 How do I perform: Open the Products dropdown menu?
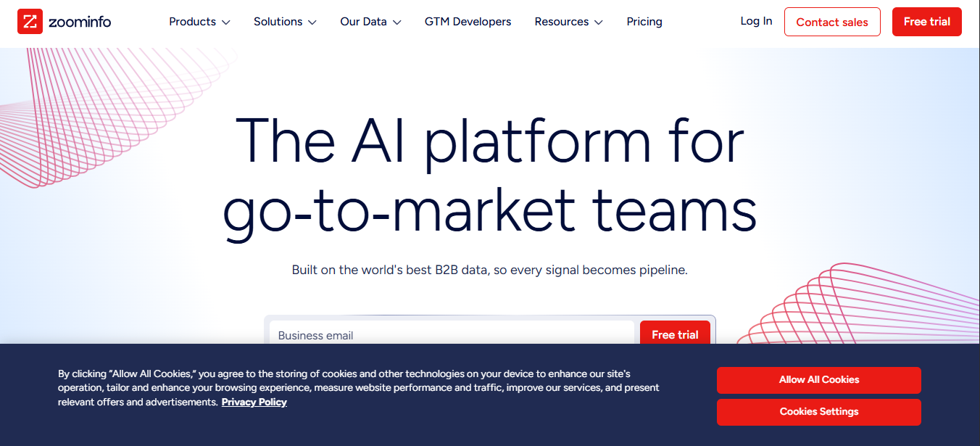[x=199, y=22]
